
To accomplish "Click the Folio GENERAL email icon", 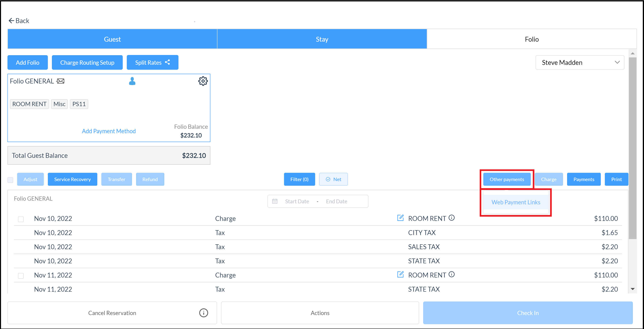I will pos(61,81).
